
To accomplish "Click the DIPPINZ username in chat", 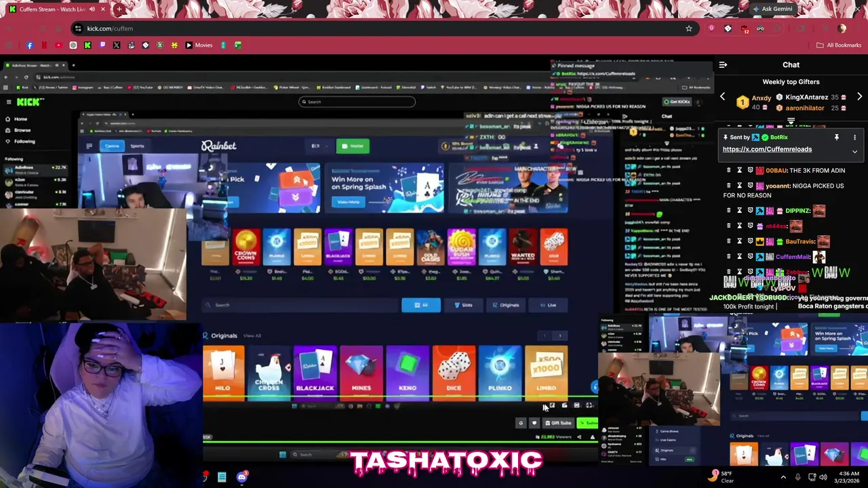I will (797, 211).
